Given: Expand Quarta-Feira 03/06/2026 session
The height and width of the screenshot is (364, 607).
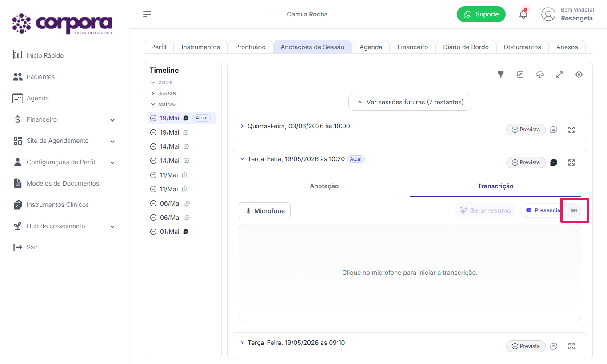Looking at the screenshot, I should point(242,126).
